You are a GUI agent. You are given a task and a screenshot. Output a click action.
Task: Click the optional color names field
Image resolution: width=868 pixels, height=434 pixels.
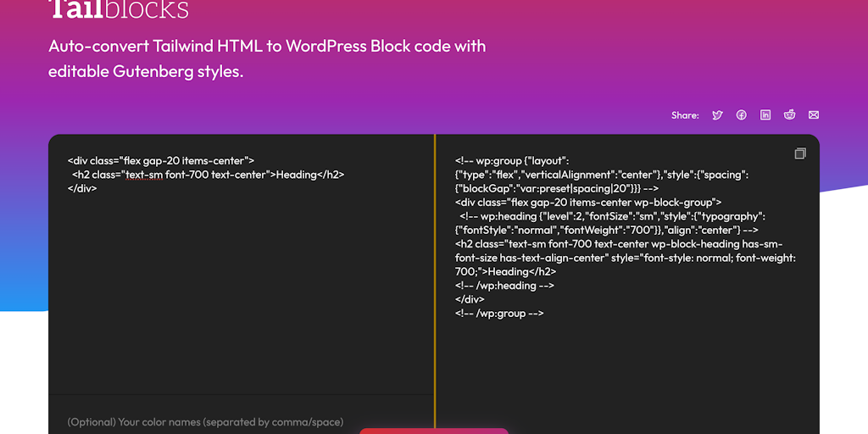tap(242, 422)
